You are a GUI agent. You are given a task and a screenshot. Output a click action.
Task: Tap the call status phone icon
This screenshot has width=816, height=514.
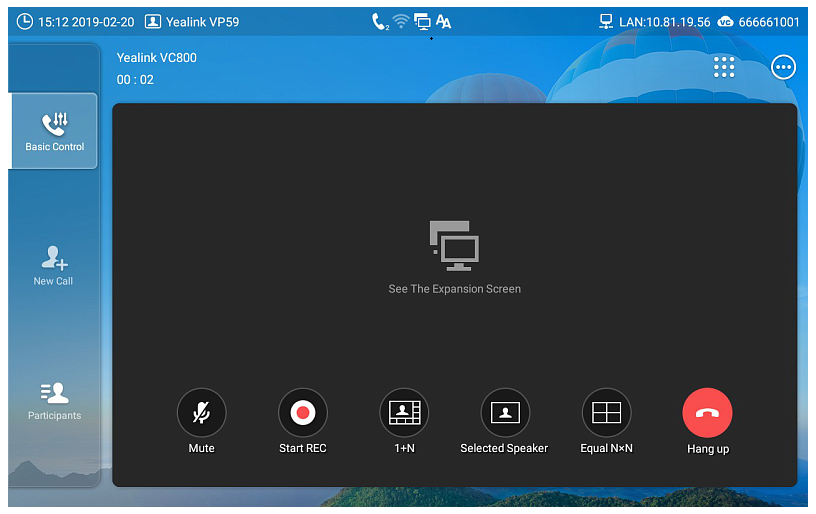pos(379,21)
